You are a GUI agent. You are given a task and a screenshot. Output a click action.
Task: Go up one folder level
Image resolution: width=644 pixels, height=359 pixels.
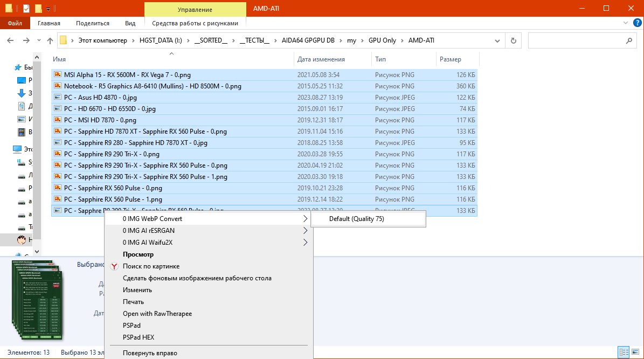click(50, 40)
